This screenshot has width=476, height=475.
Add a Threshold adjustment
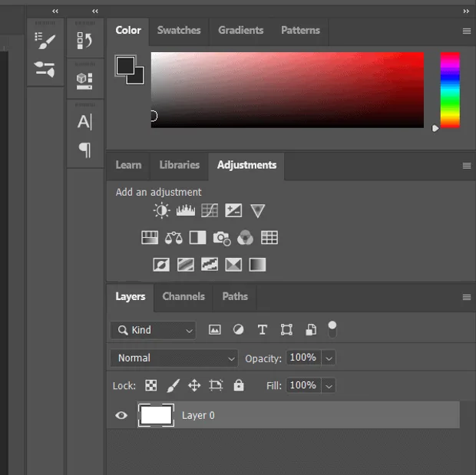210,265
